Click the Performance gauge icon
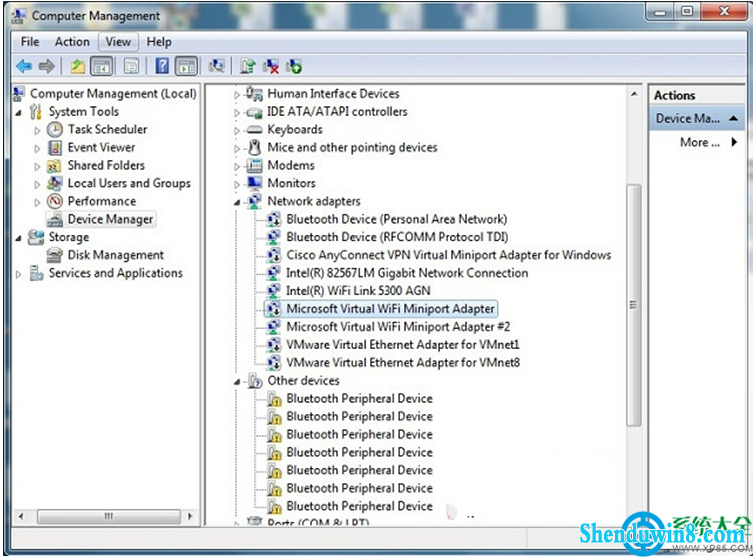 54,201
